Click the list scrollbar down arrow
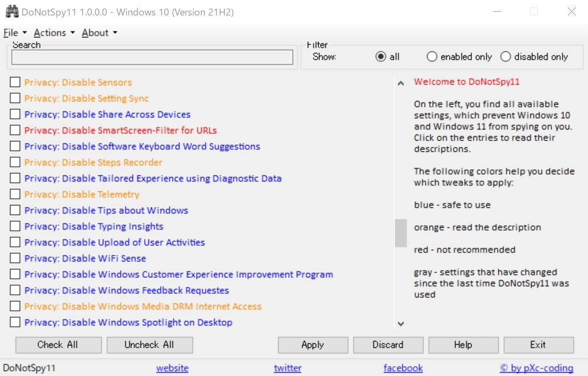Image resolution: width=588 pixels, height=376 pixels. 401,324
